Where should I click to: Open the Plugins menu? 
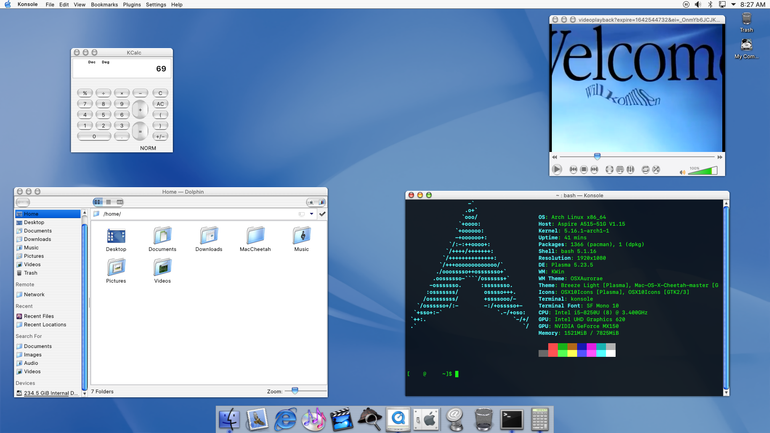132,4
